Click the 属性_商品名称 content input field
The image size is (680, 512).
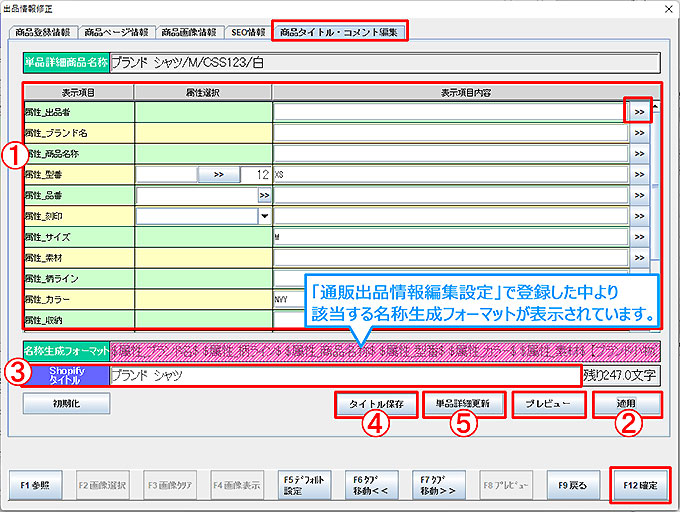point(451,154)
